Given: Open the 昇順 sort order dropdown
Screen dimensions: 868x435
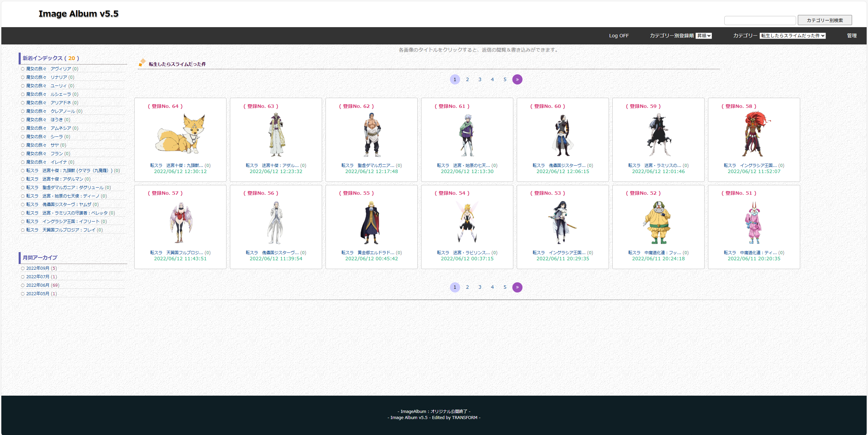Looking at the screenshot, I should (704, 36).
